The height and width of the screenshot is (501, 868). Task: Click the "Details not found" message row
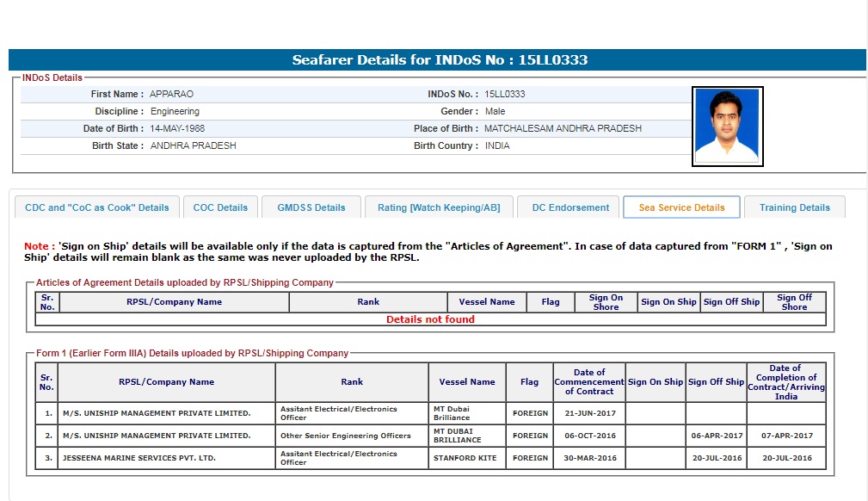[430, 319]
